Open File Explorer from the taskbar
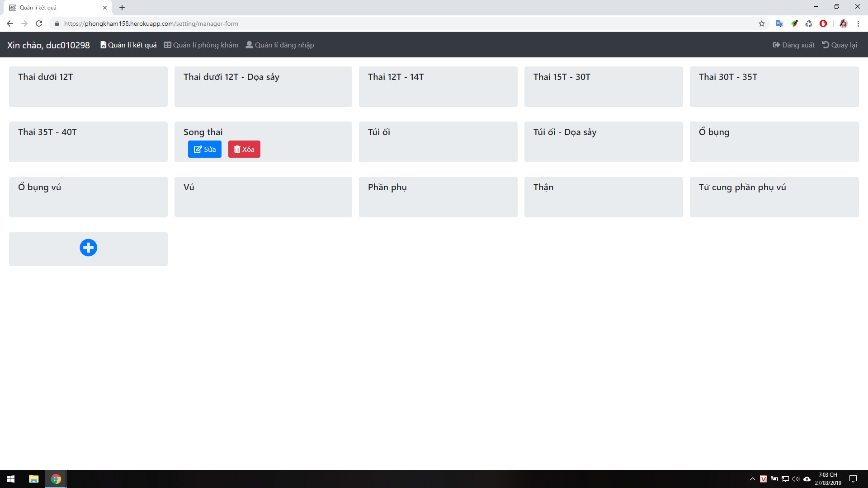The height and width of the screenshot is (488, 868). pyautogui.click(x=33, y=479)
